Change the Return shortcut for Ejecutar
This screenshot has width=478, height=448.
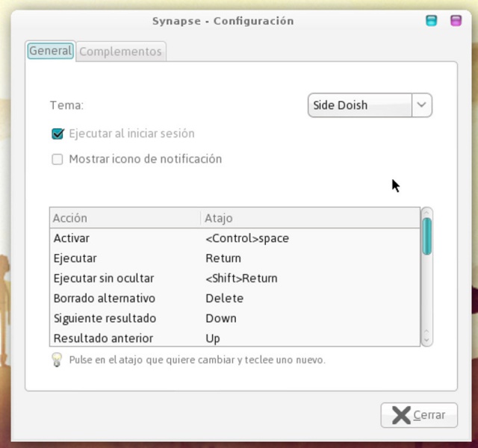[x=223, y=258]
